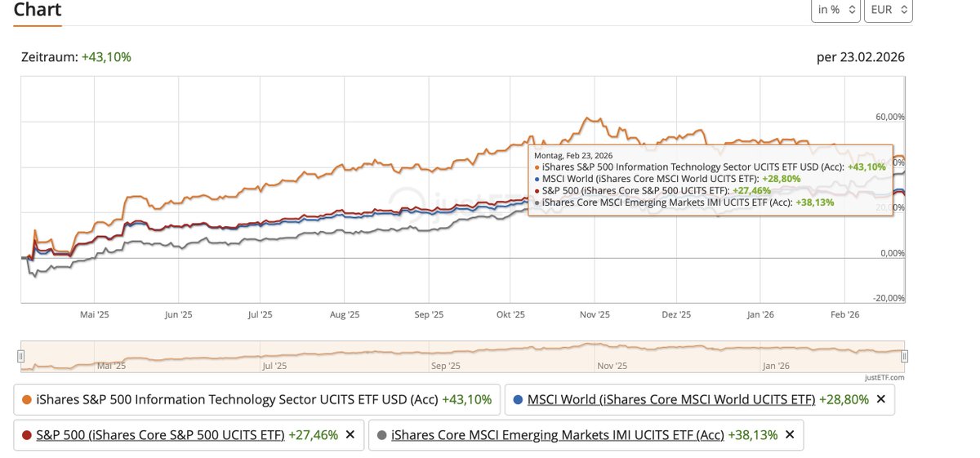Grab the left handle of range navigator

click(21, 356)
